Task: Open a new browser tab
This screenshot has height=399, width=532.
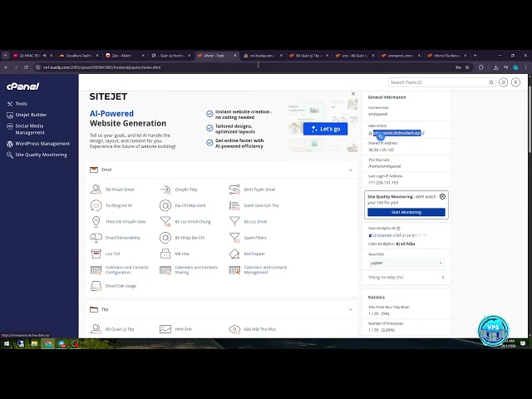Action: (x=475, y=56)
